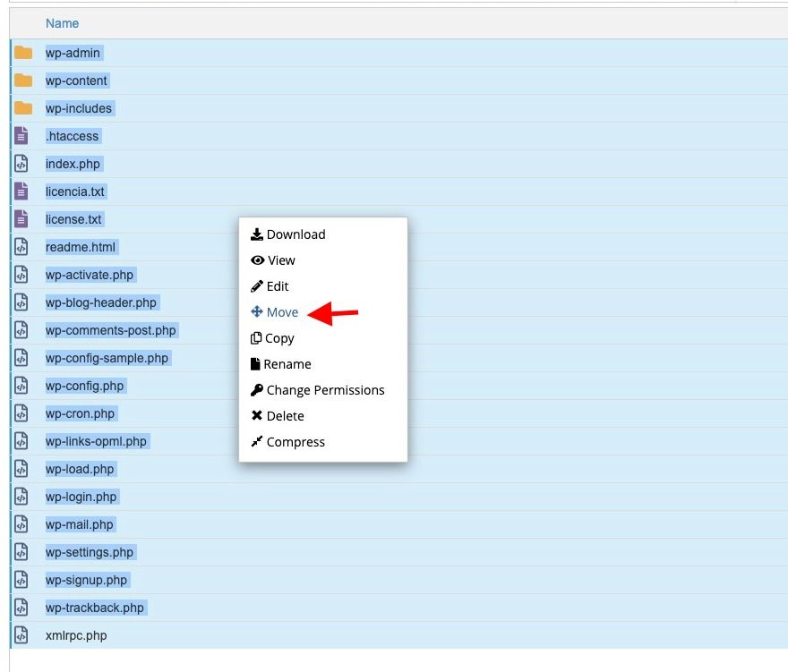The height and width of the screenshot is (672, 788).
Task: Select the wp-mail.php file name
Action: (x=80, y=524)
